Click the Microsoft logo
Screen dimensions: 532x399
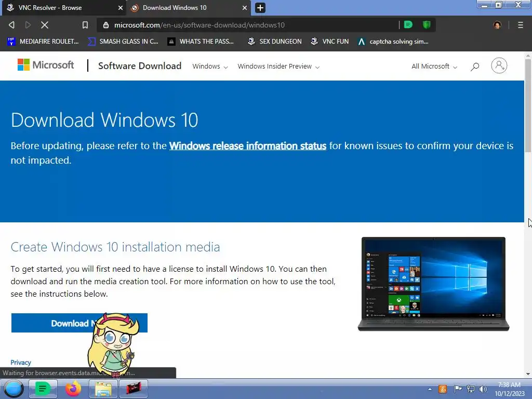point(46,65)
